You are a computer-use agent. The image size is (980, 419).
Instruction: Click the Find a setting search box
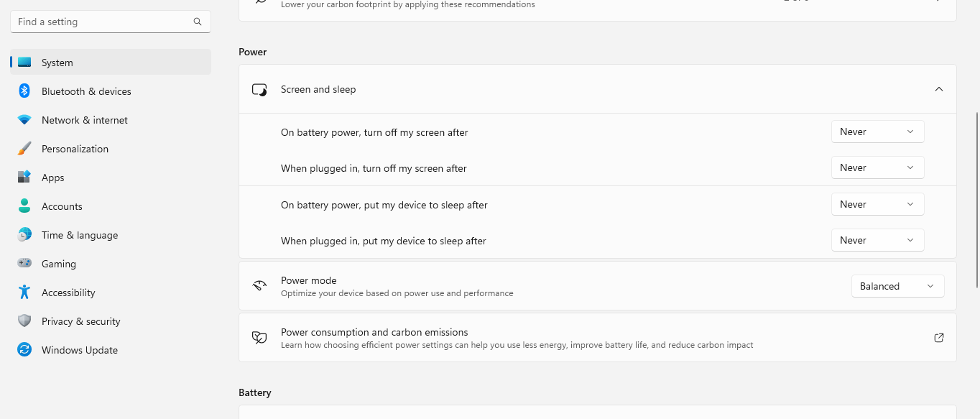101,21
